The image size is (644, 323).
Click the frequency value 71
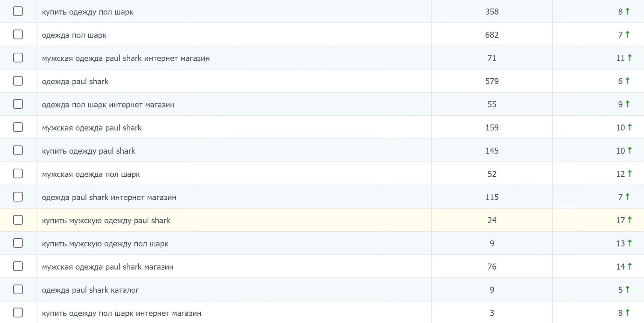point(492,58)
